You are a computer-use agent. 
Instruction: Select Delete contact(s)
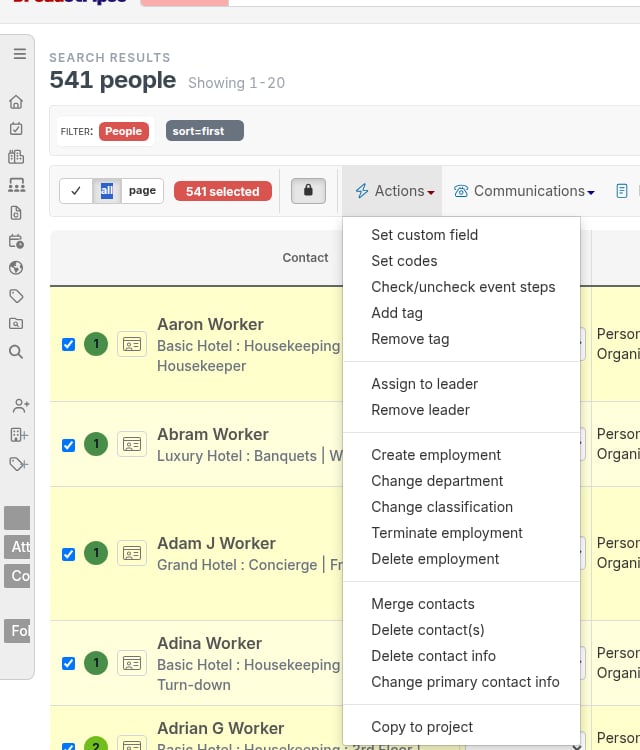[428, 630]
